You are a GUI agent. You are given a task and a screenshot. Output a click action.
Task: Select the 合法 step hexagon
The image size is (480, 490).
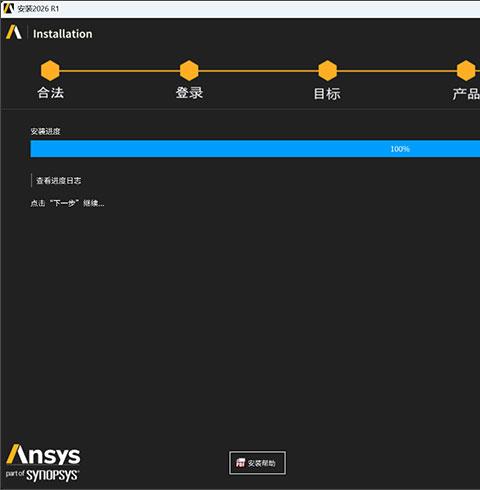coord(50,71)
